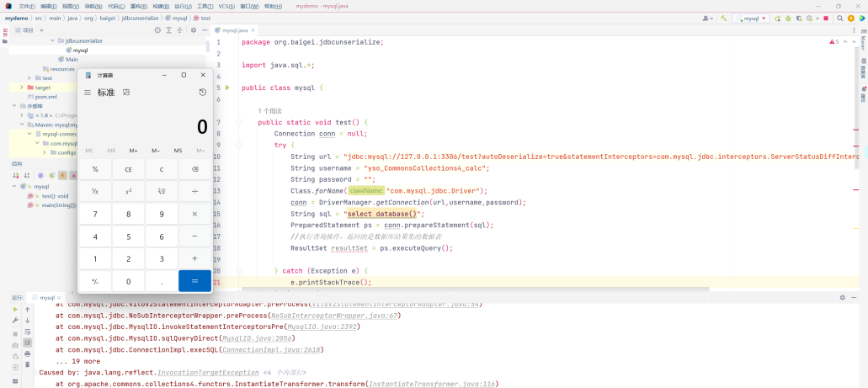Viewport: 868px width, 388px height.
Task: Click the green run gutter arrow at line 5
Action: [x=226, y=88]
